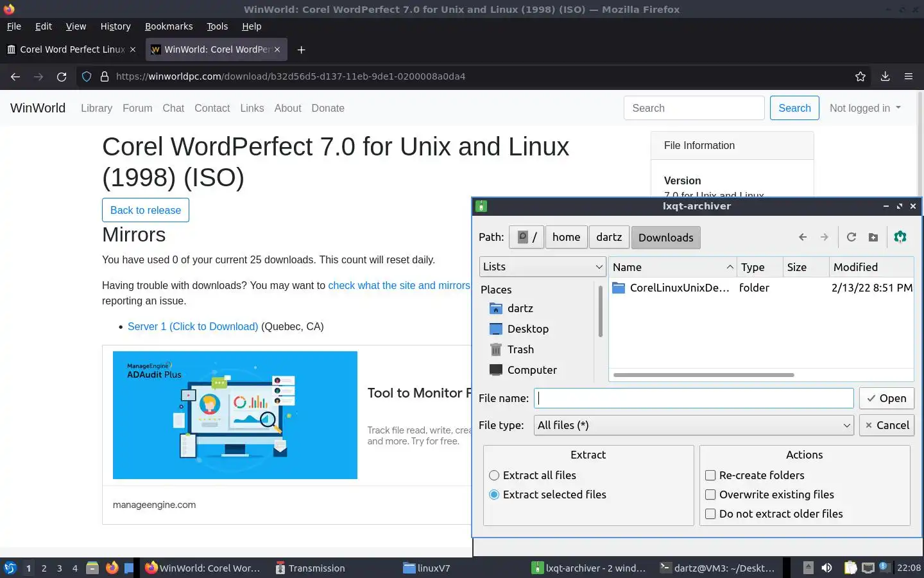Focus the File name input field

point(694,398)
